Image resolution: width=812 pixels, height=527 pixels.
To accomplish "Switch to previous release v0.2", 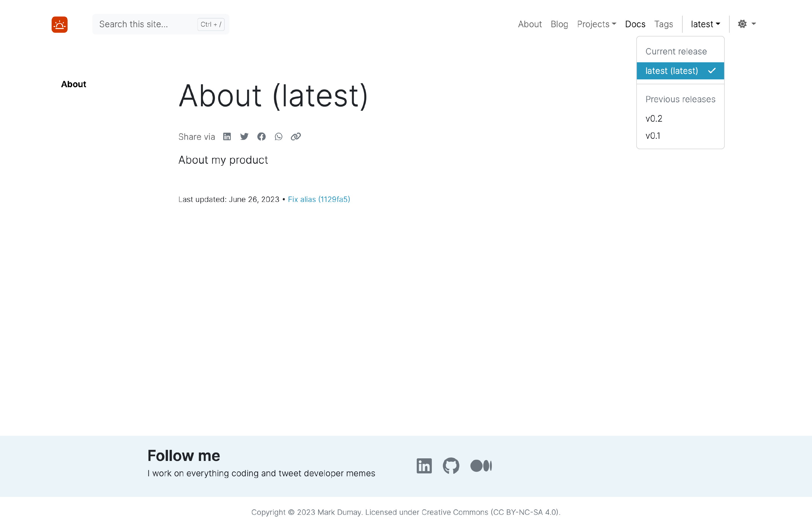I will click(654, 118).
